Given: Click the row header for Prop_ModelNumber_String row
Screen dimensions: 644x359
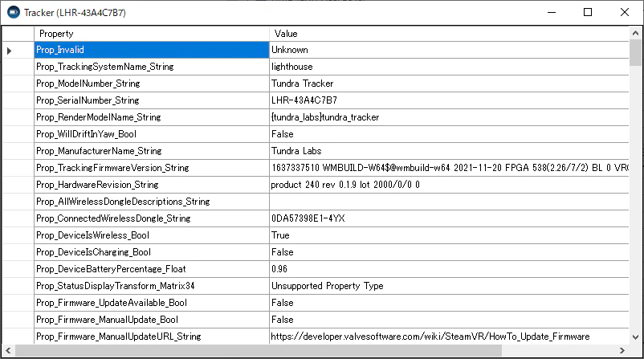Looking at the screenshot, I should tap(18, 84).
